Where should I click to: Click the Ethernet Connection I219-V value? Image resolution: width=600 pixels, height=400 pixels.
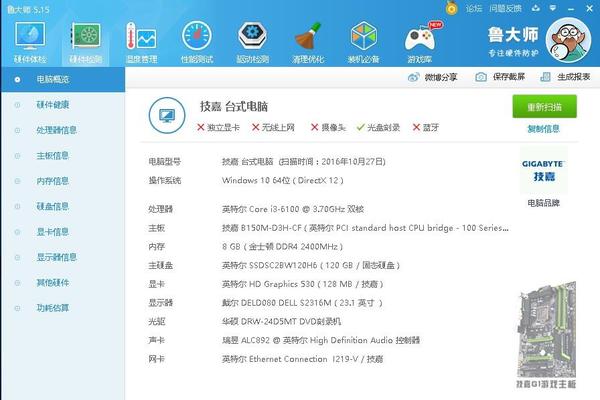click(302, 359)
